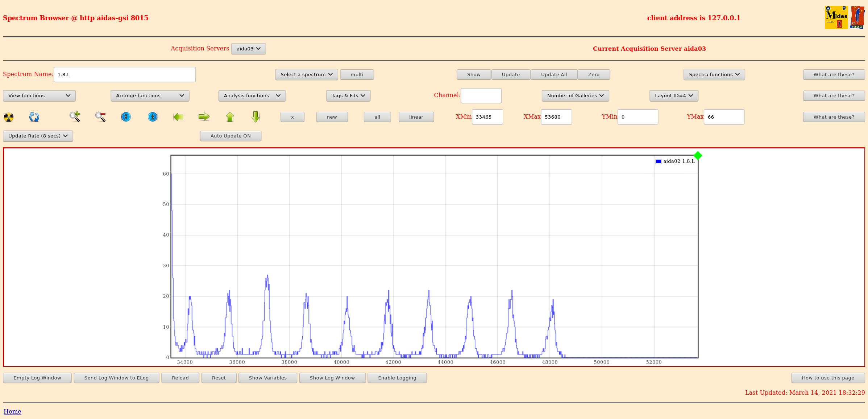The width and height of the screenshot is (868, 419).
Task: Open the Number of Galleries dropdown
Action: 575,96
